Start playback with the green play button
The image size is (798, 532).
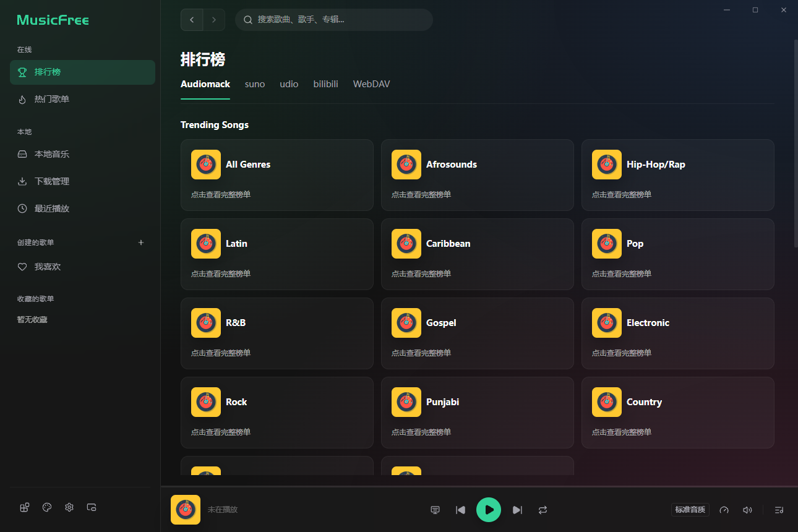click(489, 510)
